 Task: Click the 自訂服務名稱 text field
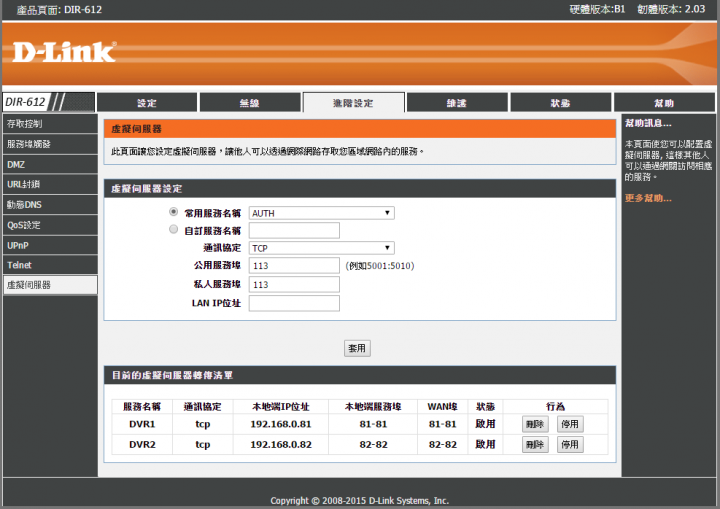click(x=294, y=230)
